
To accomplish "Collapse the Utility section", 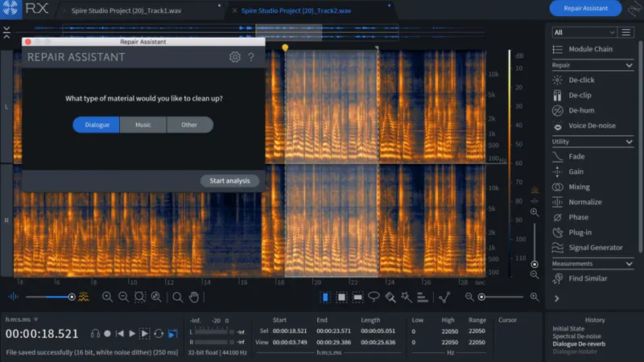I will pyautogui.click(x=629, y=142).
